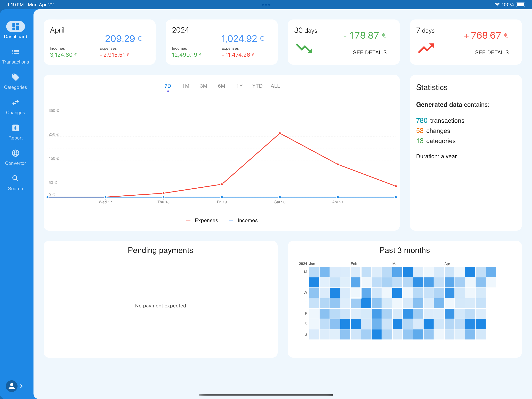Open the Convertor globe icon

(x=15, y=153)
